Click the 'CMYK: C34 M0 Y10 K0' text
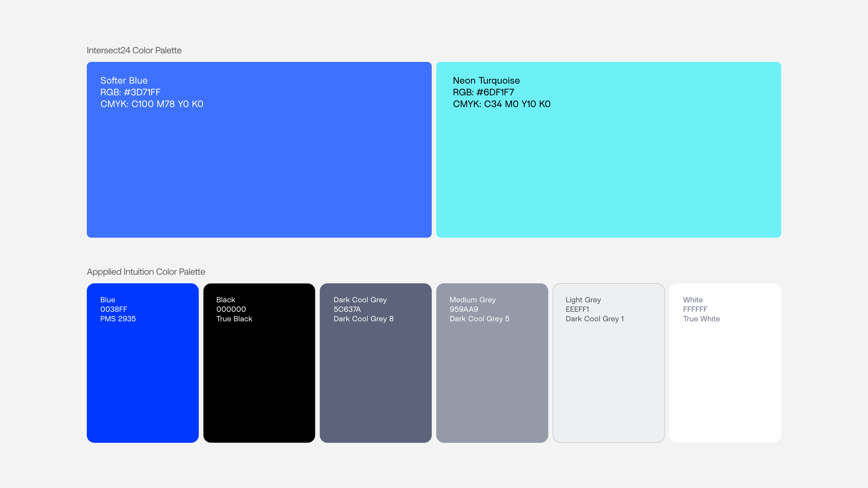Viewport: 868px width, 488px height. point(502,104)
